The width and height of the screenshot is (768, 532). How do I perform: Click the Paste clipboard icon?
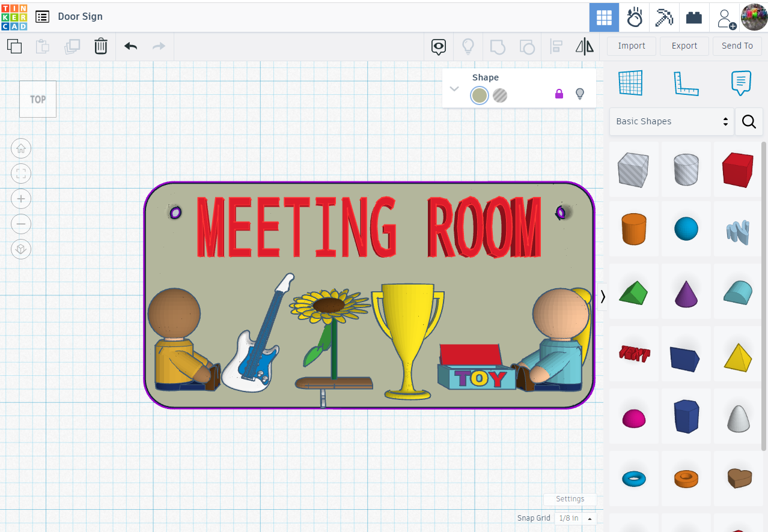[43, 46]
